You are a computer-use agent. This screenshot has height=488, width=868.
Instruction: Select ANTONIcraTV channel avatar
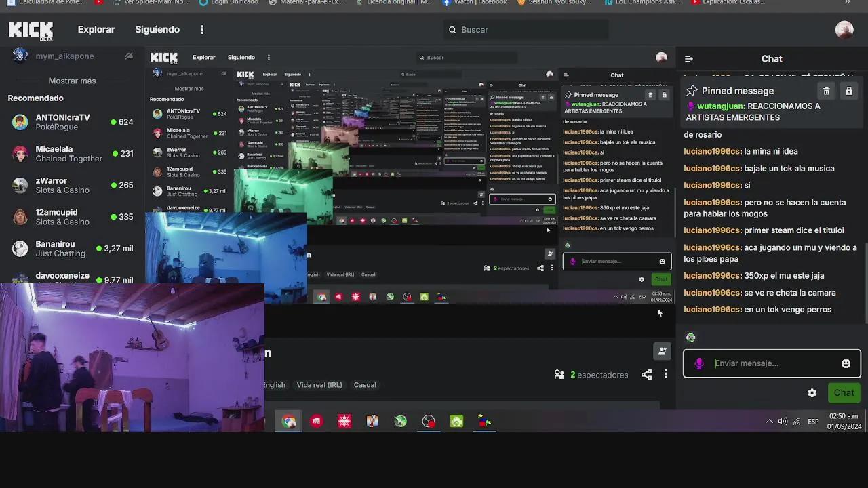pyautogui.click(x=20, y=122)
